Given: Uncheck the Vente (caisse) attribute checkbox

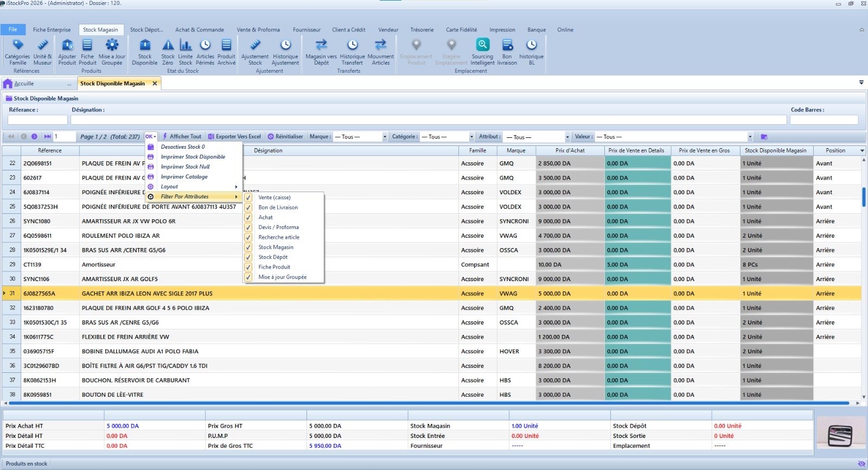Looking at the screenshot, I should (x=248, y=198).
